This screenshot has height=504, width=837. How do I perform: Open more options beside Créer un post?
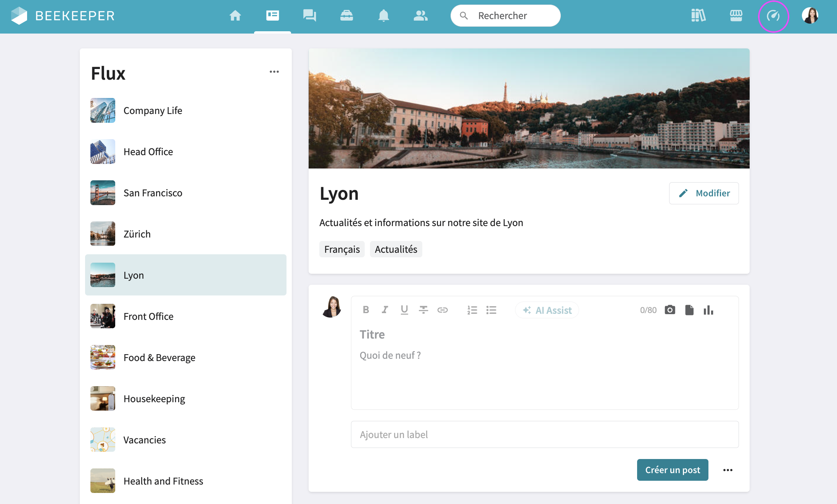[728, 470]
